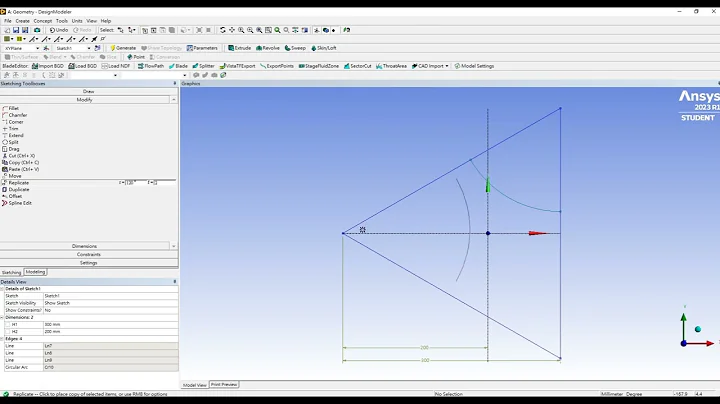
Task: Switch to the Sketching tab
Action: tap(11, 272)
